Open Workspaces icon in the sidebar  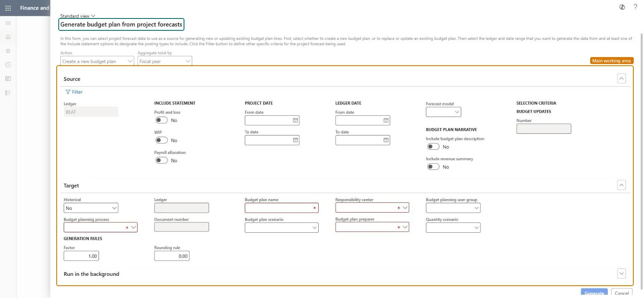(x=8, y=78)
